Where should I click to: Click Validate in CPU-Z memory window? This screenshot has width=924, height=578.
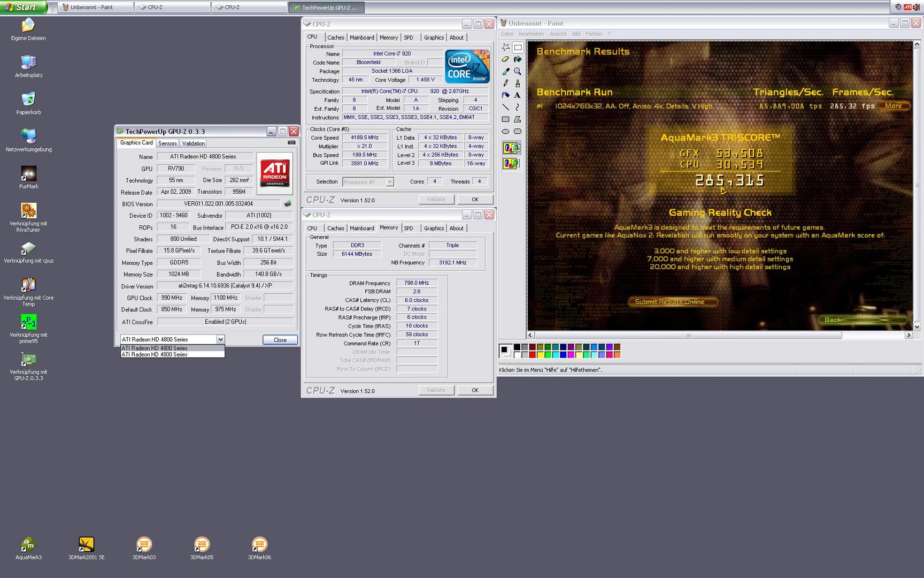pyautogui.click(x=436, y=390)
